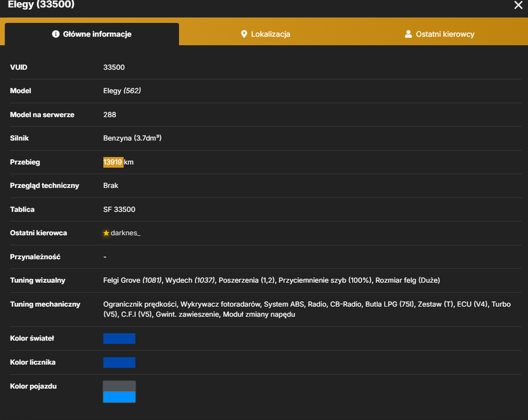
Task: Open the Główne informacje tab
Action: pos(92,34)
